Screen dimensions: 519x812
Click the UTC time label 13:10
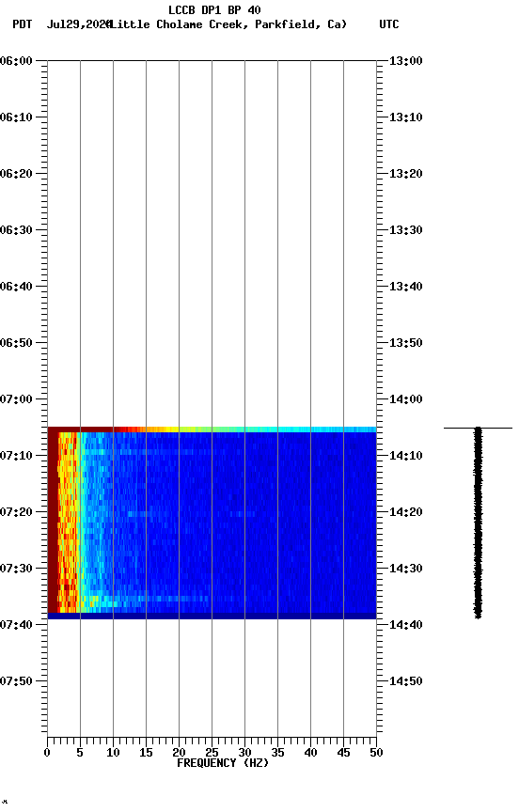[x=406, y=117]
